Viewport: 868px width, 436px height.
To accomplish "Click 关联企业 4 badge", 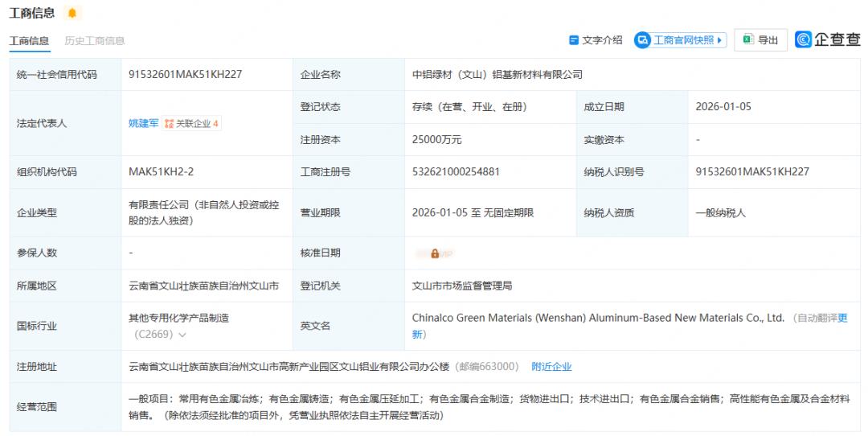I will [191, 123].
